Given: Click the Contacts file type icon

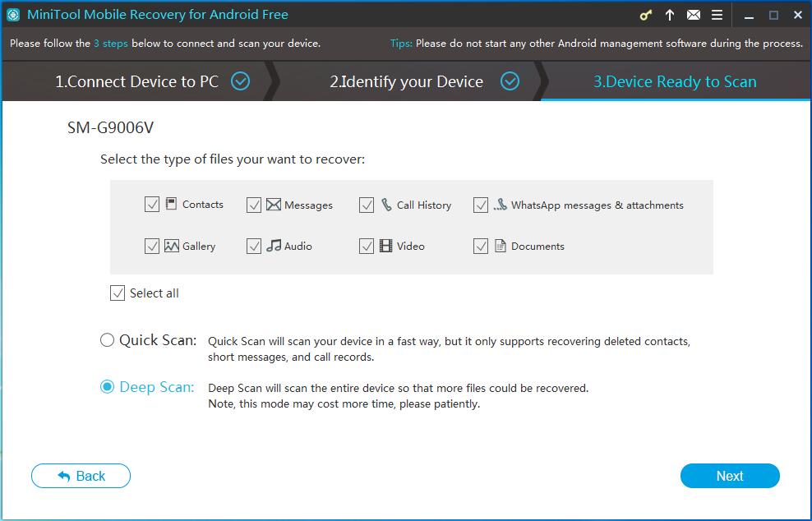Looking at the screenshot, I should [172, 204].
